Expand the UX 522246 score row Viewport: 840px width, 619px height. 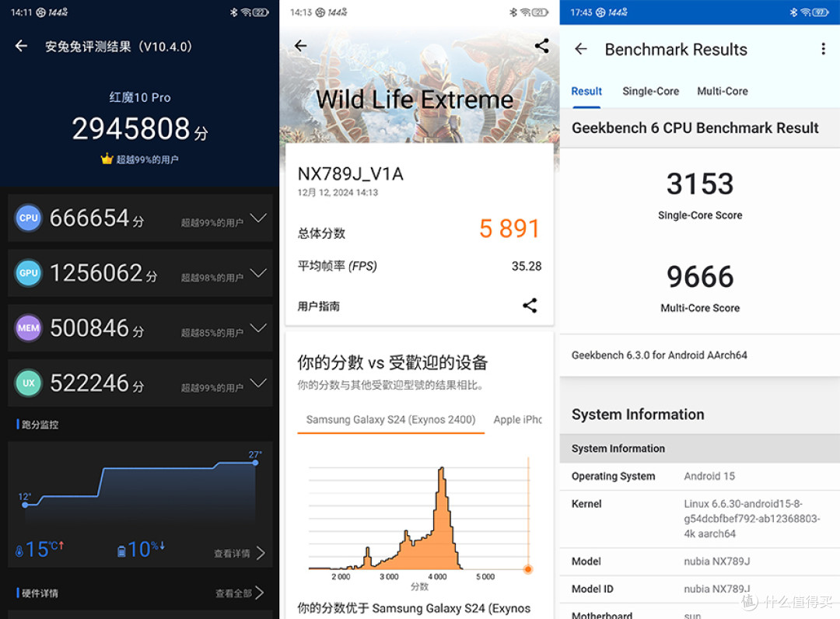tap(258, 383)
